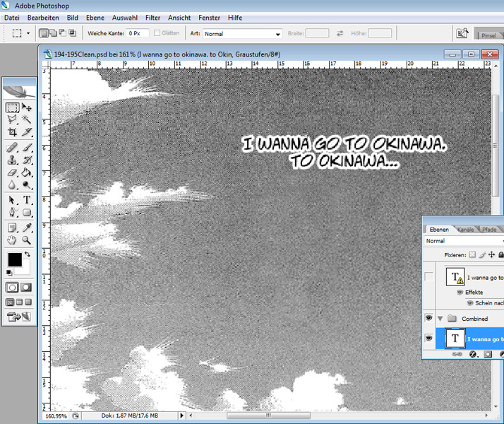The width and height of the screenshot is (504, 424).
Task: Select the Eraser tool
Action: (x=12, y=172)
